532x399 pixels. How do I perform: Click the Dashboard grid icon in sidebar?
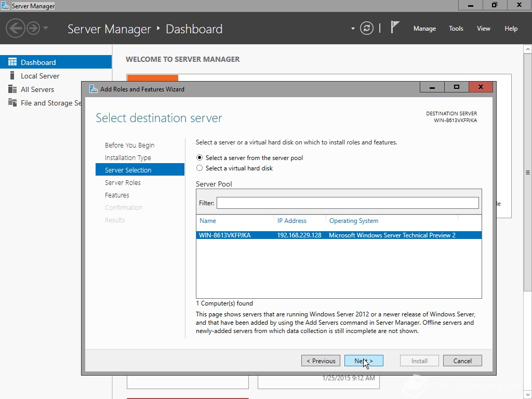pyautogui.click(x=12, y=62)
